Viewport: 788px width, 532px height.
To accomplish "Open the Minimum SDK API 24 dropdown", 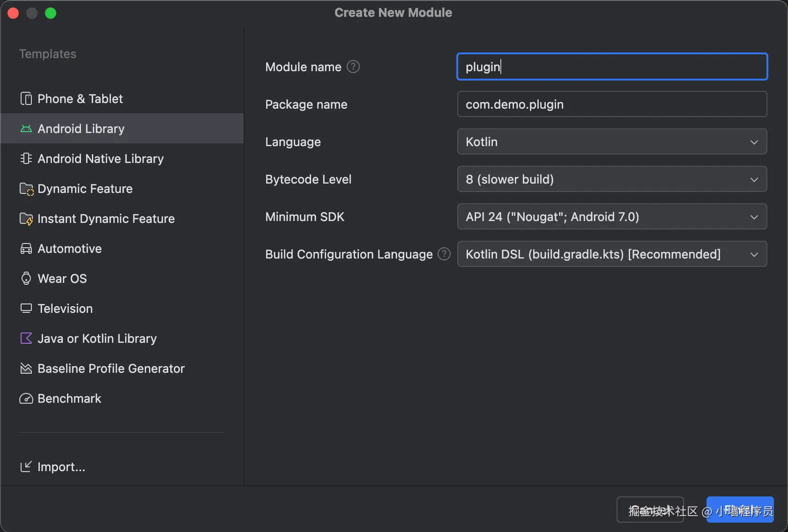I will point(611,217).
